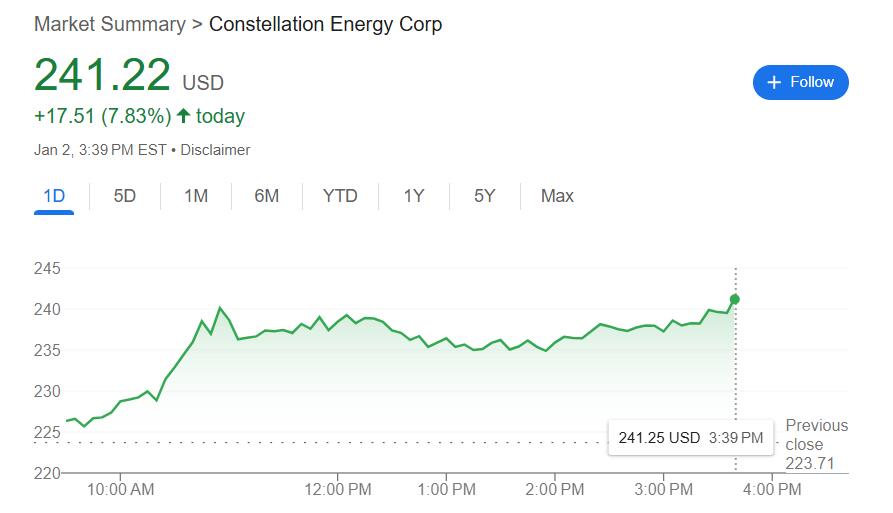Open the 5Y chart range

484,196
